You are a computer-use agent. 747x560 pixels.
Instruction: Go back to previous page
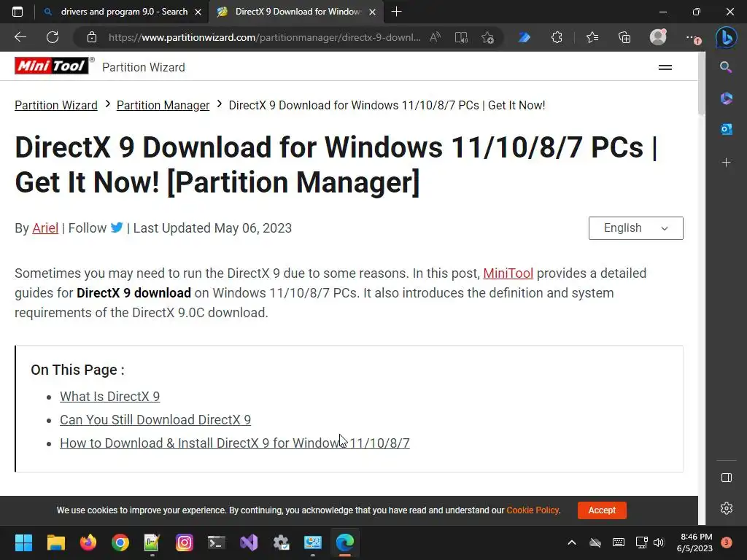click(20, 37)
